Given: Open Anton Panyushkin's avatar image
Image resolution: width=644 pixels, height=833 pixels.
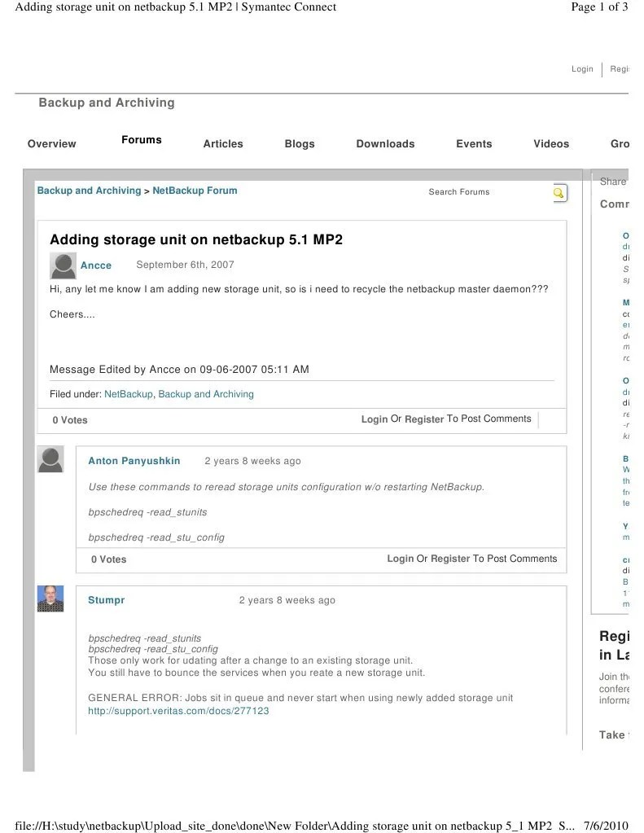Looking at the screenshot, I should pyautogui.click(x=50, y=459).
